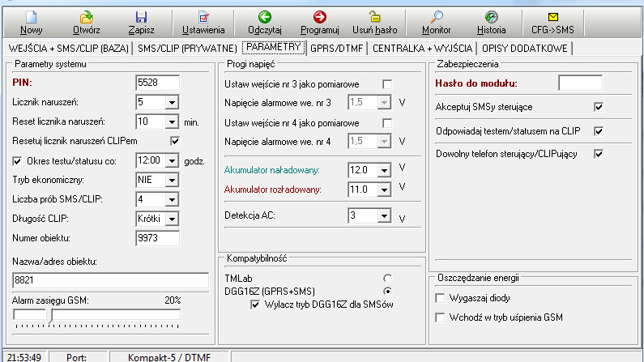644x362 pixels.
Task: Click the Usuń hasło padlock icon
Action: pos(374,17)
